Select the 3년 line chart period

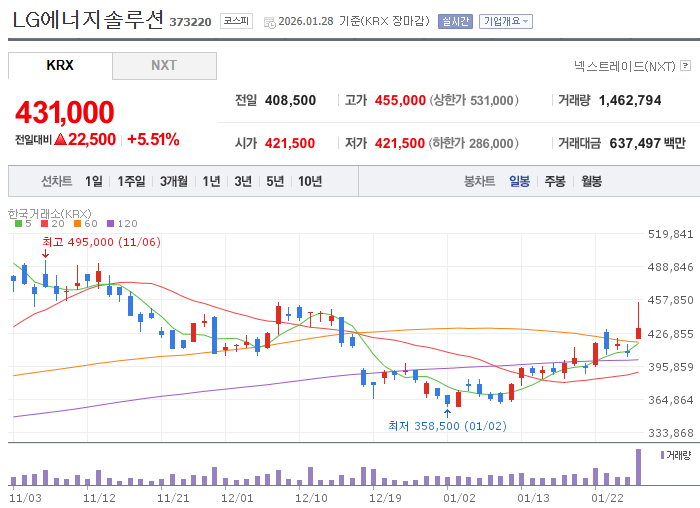[243, 181]
